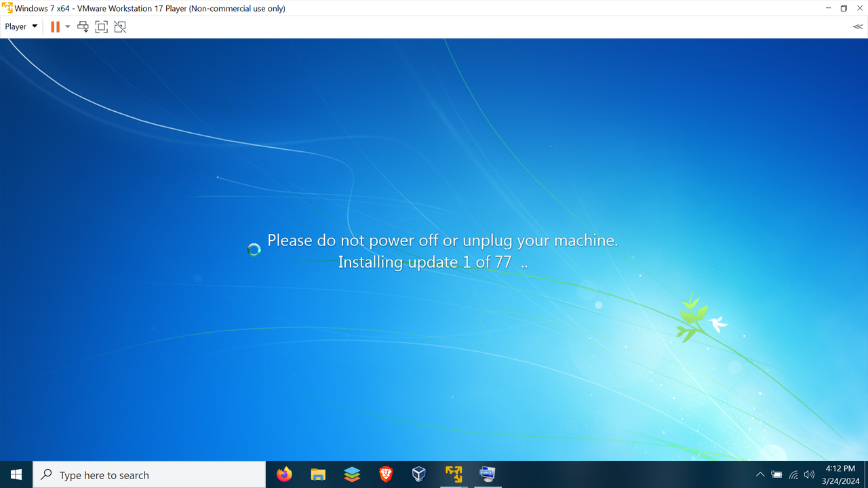Toggle VMware Unity mode icon
Image resolution: width=868 pixels, height=488 pixels.
120,26
